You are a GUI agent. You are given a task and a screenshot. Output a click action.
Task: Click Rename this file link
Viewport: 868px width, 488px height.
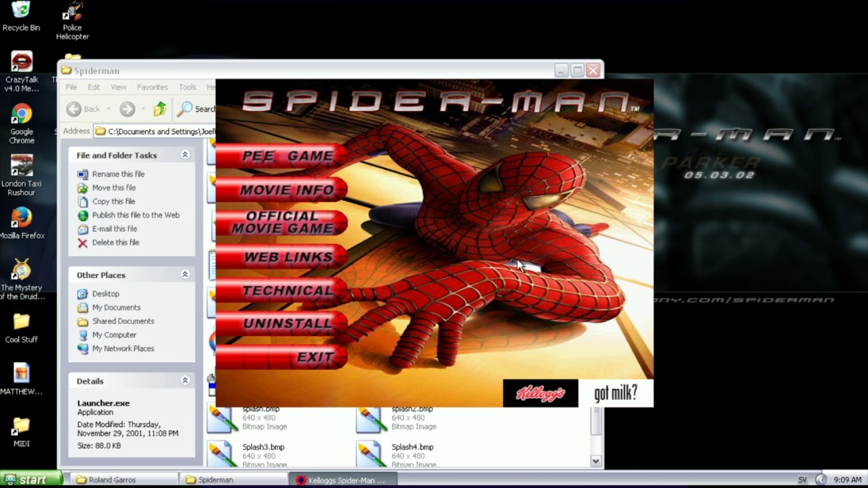(118, 174)
